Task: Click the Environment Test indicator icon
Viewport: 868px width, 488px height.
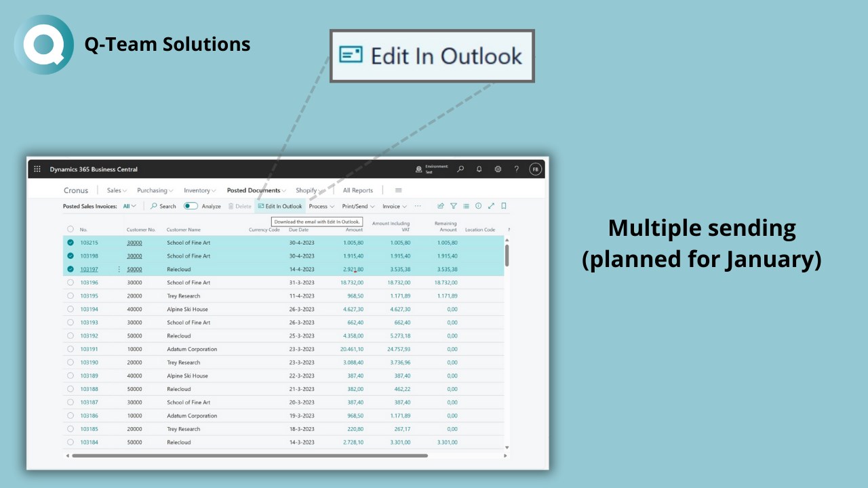Action: click(419, 169)
